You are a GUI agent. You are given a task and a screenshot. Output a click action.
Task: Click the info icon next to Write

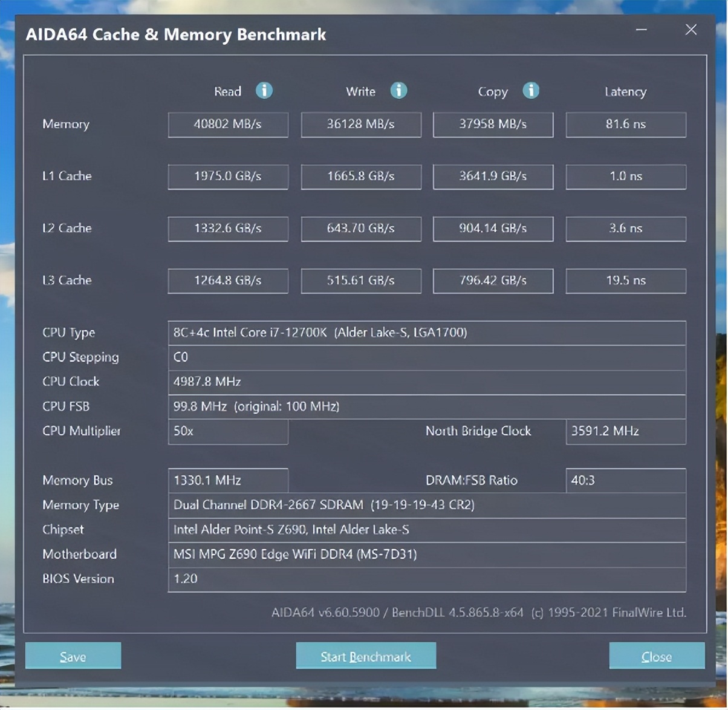[398, 91]
